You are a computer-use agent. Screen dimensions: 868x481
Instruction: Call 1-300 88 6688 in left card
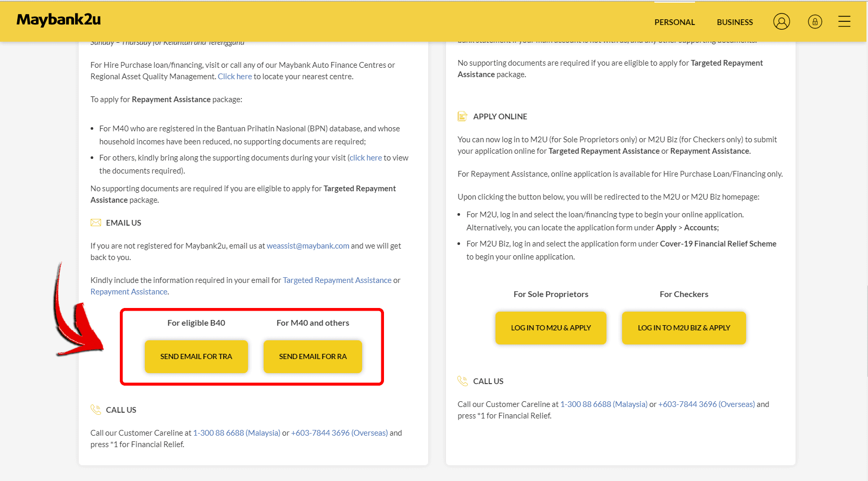pyautogui.click(x=237, y=433)
